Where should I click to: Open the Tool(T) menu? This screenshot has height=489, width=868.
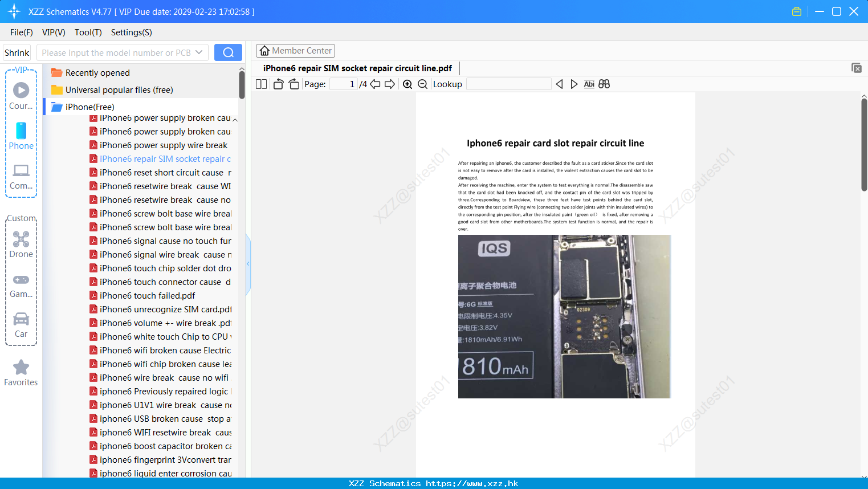coord(88,32)
